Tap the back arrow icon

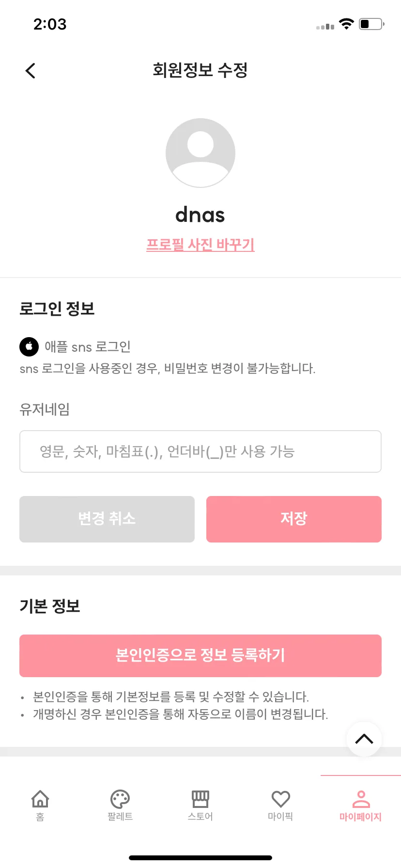tap(31, 71)
